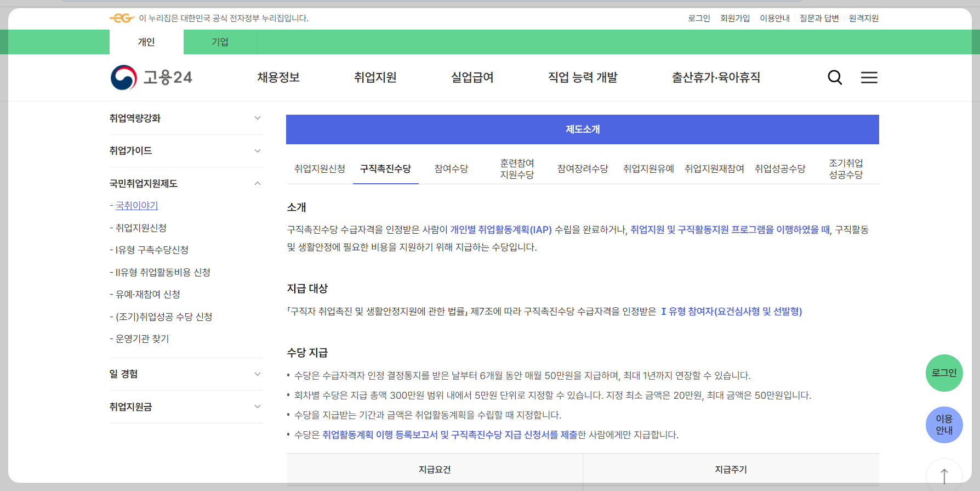980x491 pixels.
Task: Open the 직업 능력 개발 menu
Action: (x=583, y=77)
